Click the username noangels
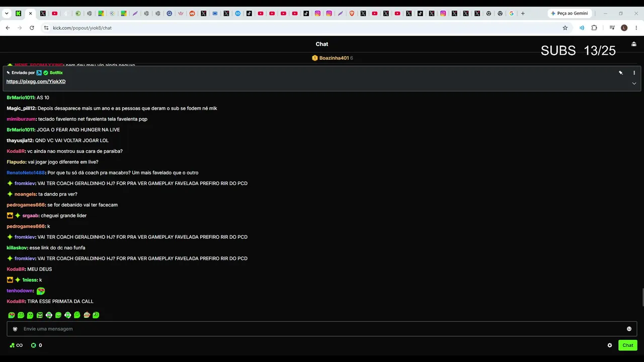This screenshot has height=362, width=644. point(25,194)
